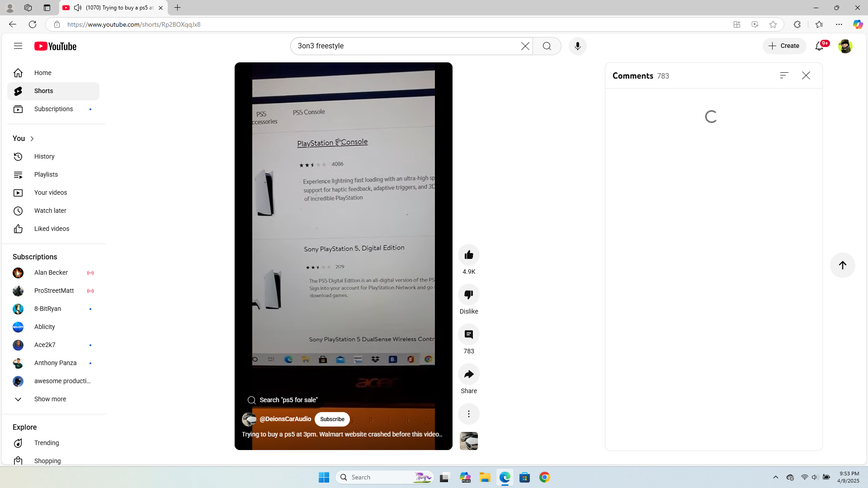This screenshot has height=488, width=868.
Task: Open Edge settings and more menu
Action: pos(839,24)
